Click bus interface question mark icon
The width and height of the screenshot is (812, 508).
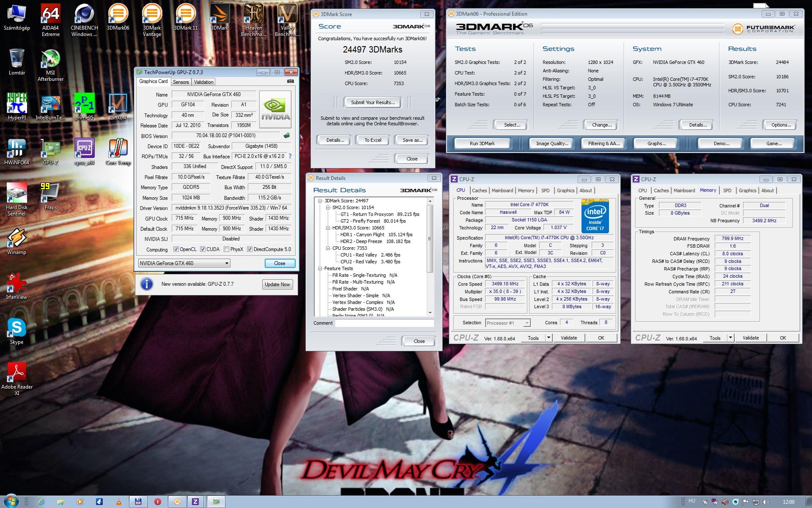(290, 156)
